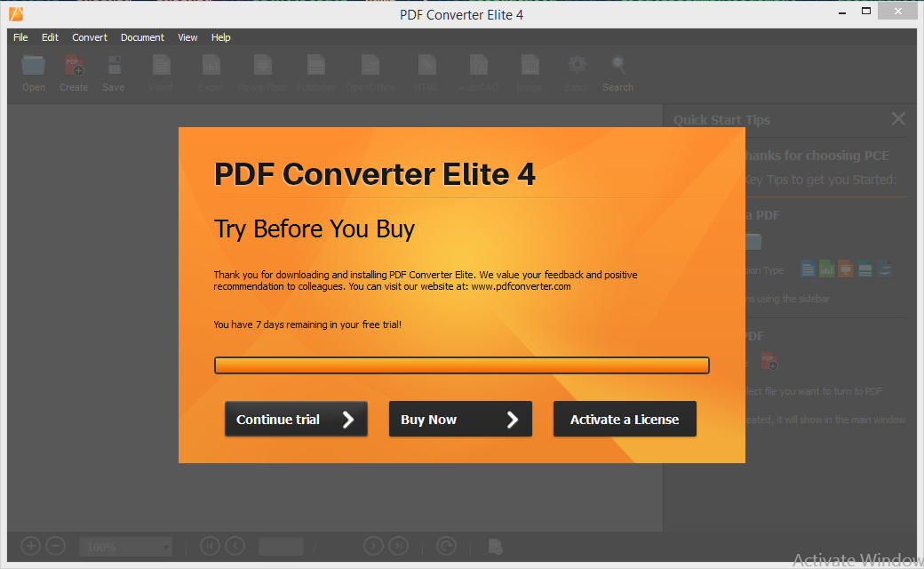
Task: Click the Continue trial button
Action: [x=297, y=420]
